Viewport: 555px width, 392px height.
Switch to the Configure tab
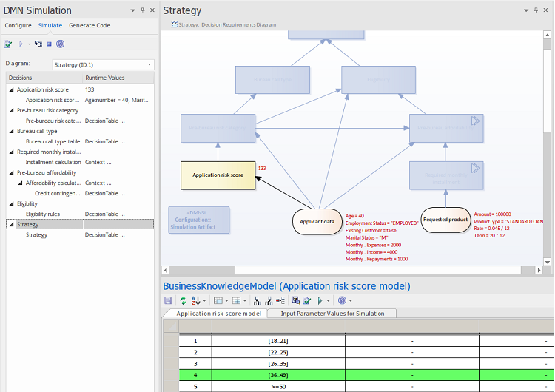click(x=18, y=25)
